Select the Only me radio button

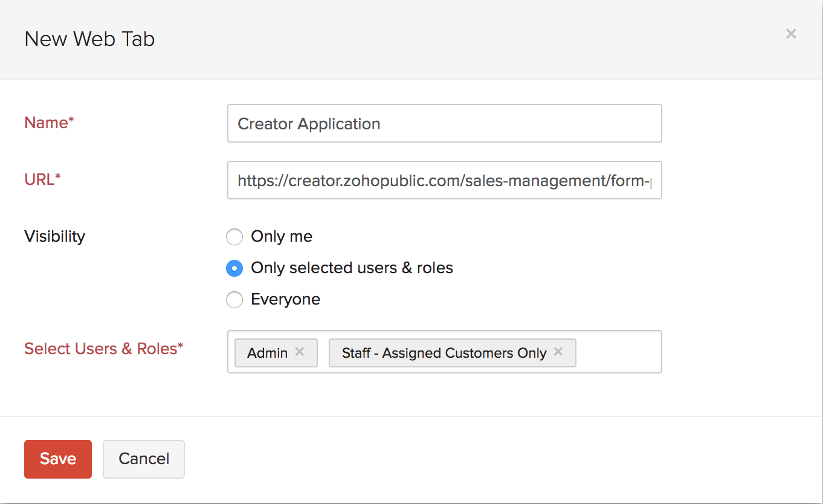234,237
